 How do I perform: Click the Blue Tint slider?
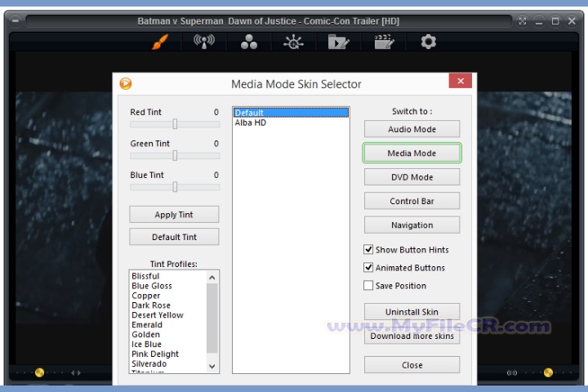coord(175,187)
